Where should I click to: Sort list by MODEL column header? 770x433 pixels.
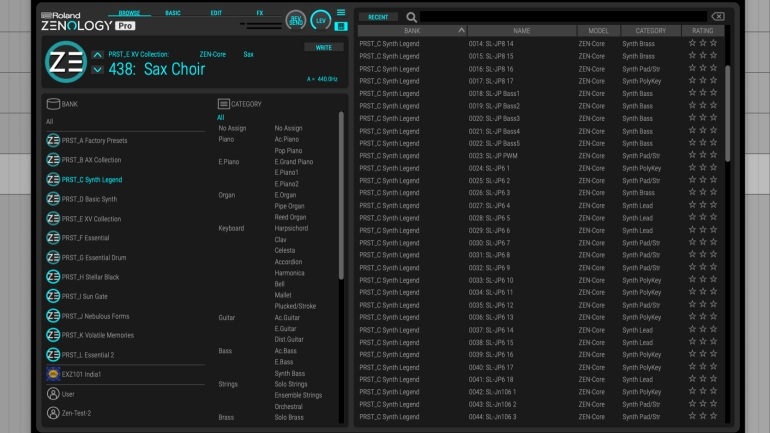click(x=599, y=30)
